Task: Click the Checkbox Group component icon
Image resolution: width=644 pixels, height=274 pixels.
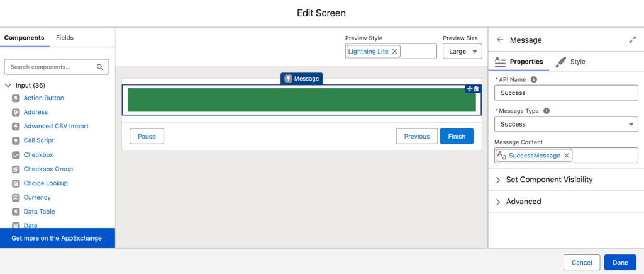Action: point(16,169)
